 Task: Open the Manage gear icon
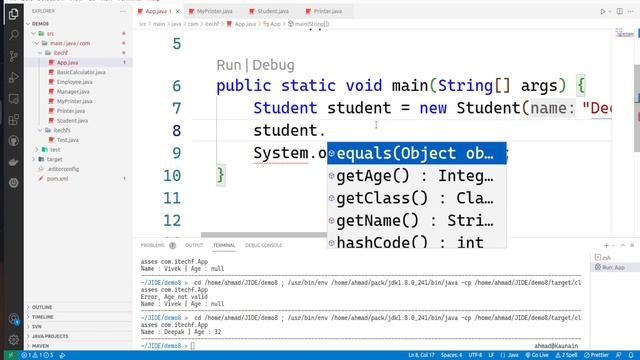(x=13, y=339)
